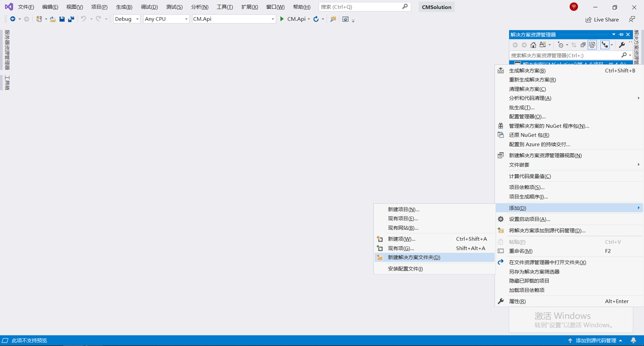
Task: Expand the 分析和代码清理(A) submenu arrow
Action: click(x=639, y=98)
